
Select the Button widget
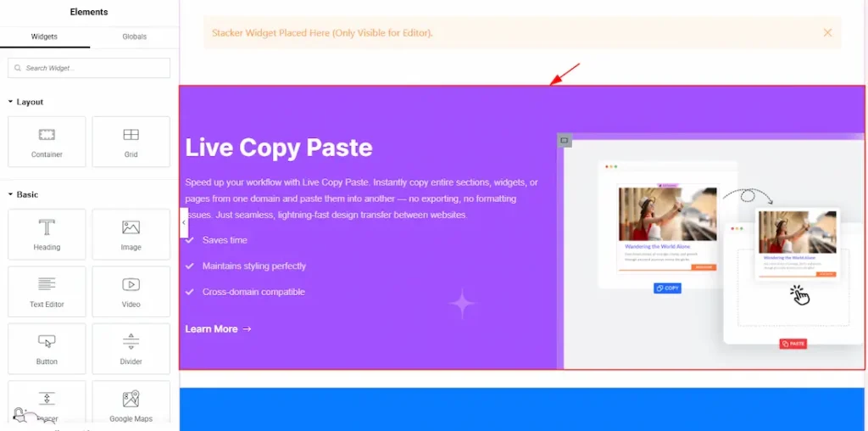click(47, 348)
